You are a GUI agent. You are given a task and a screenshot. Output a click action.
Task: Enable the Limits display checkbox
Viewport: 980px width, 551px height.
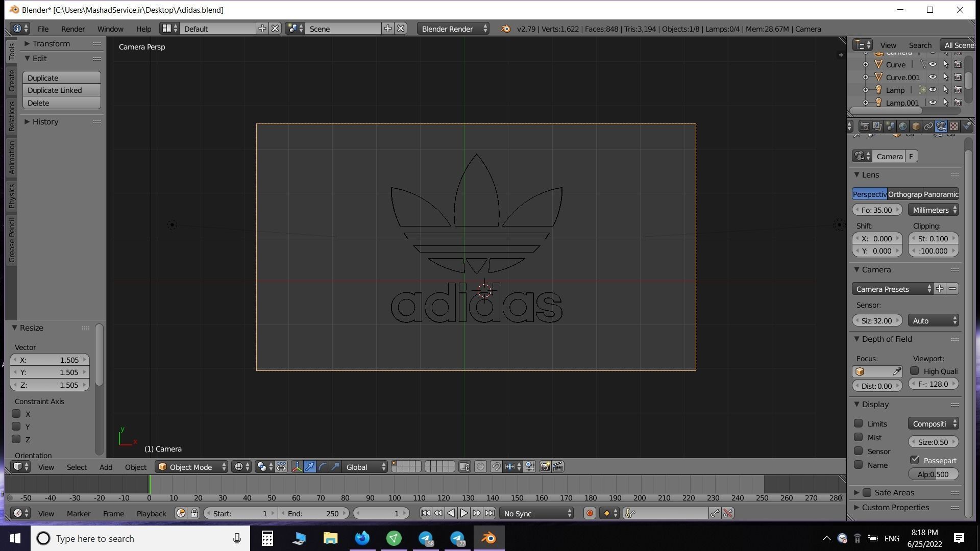click(x=859, y=423)
